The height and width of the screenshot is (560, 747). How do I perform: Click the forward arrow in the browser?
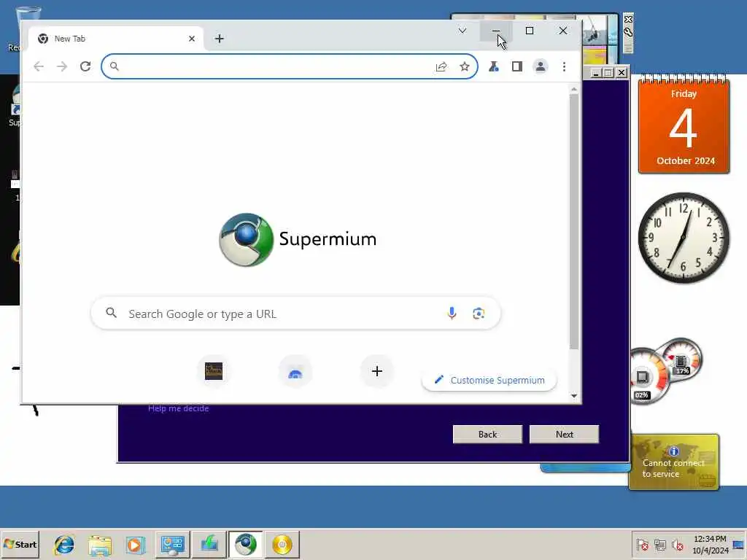click(x=62, y=66)
